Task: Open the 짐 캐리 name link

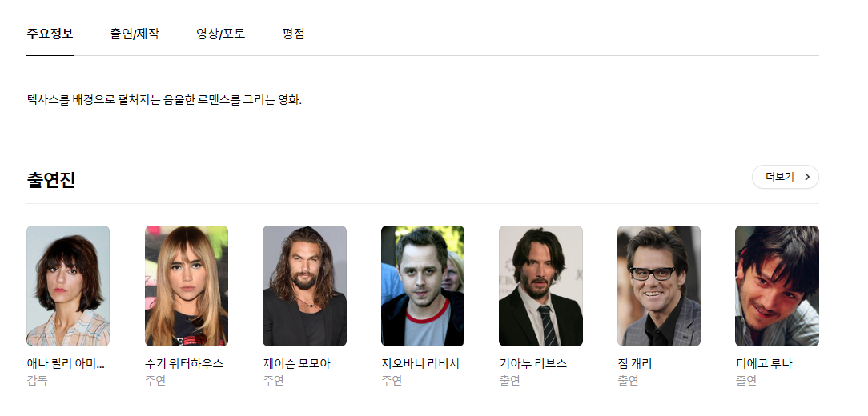Action: pos(634,364)
